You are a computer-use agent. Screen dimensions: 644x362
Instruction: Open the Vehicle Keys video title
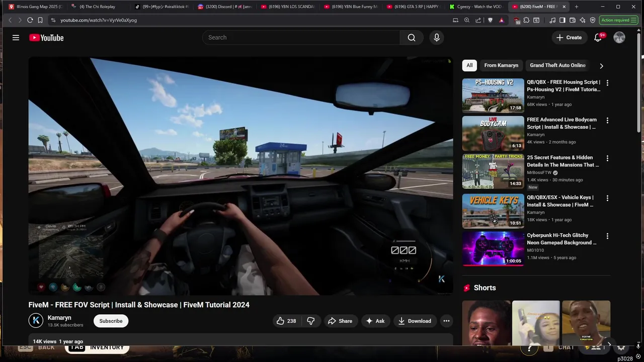click(x=561, y=201)
